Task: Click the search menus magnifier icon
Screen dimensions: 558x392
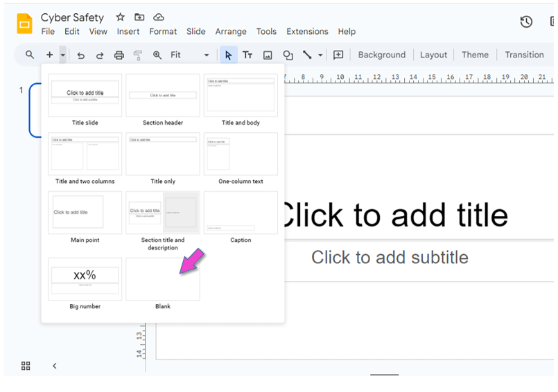Action: pyautogui.click(x=30, y=55)
